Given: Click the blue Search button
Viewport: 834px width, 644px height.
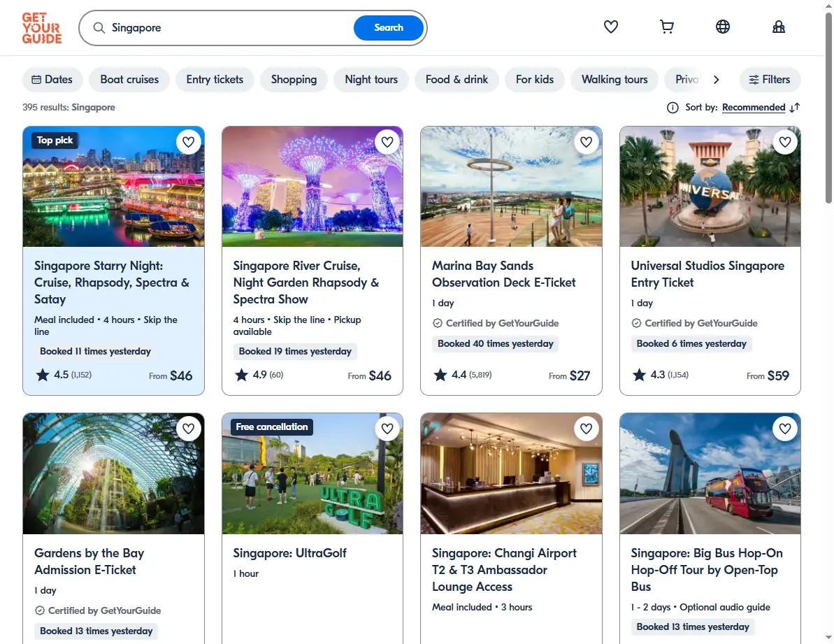Looking at the screenshot, I should coord(388,28).
